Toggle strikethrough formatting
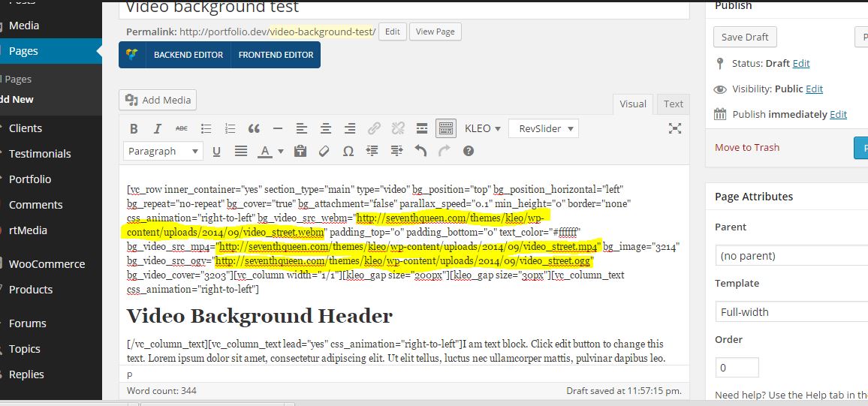Viewport: 868px width, 406px height. (182, 128)
